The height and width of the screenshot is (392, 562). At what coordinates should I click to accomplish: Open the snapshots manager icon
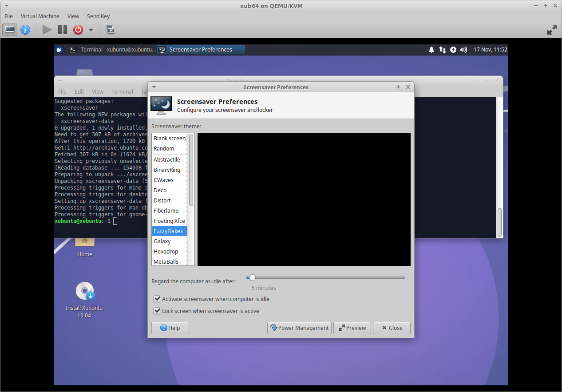pyautogui.click(x=110, y=30)
